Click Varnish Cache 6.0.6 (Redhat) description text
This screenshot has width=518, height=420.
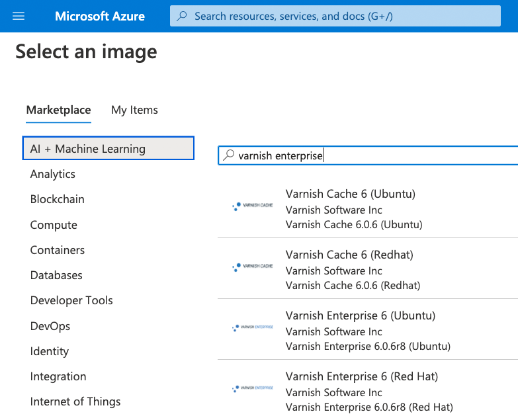[x=353, y=285]
